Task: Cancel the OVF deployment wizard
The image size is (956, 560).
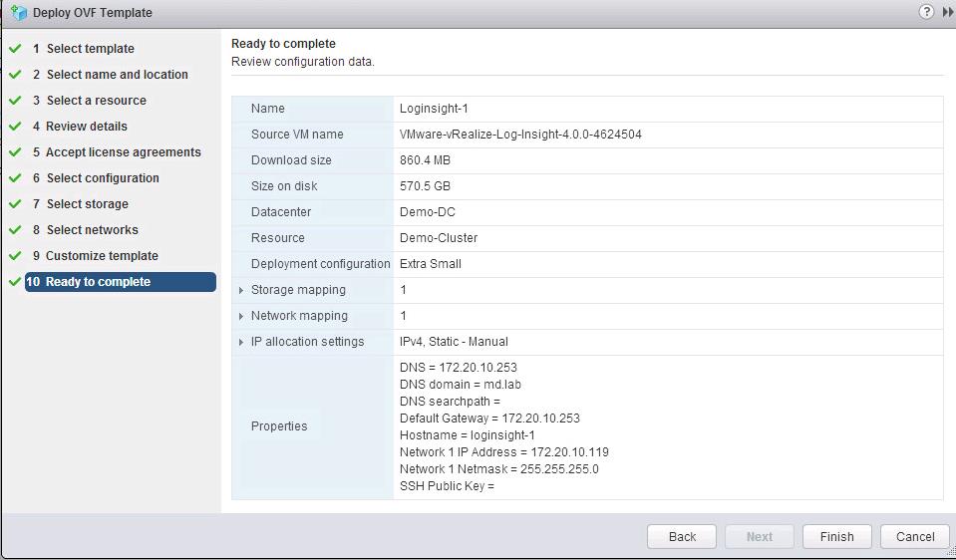Action: coord(914,536)
